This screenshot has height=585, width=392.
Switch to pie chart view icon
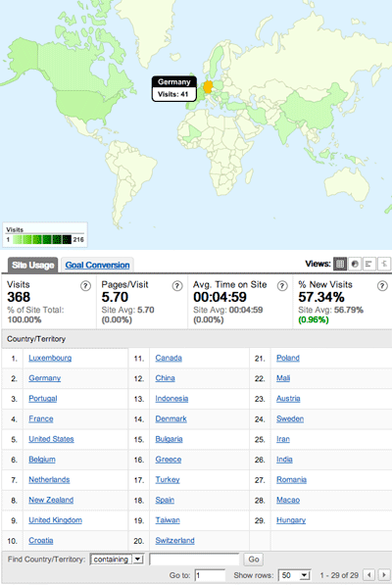coord(355,264)
